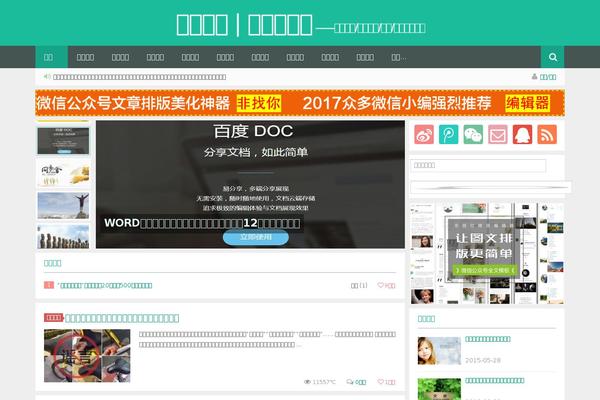The width and height of the screenshot is (600, 400).
Task: Click the slide caption starting with WORD
Action: [202, 223]
